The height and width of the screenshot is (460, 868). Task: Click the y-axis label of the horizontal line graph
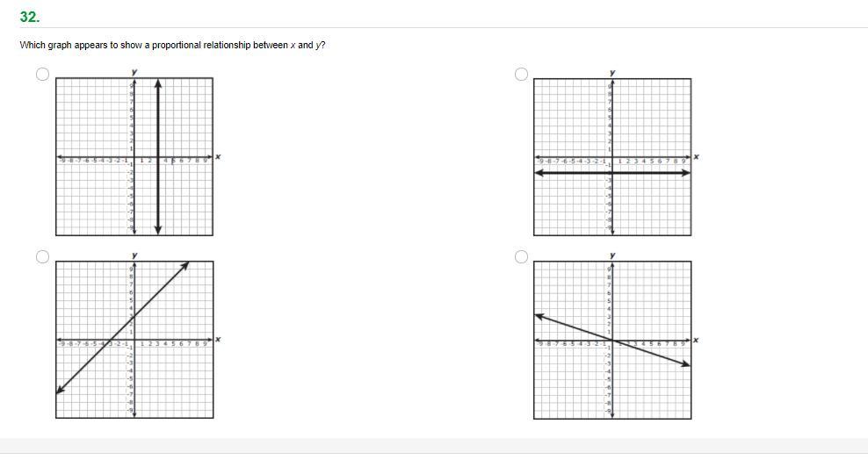coord(612,71)
